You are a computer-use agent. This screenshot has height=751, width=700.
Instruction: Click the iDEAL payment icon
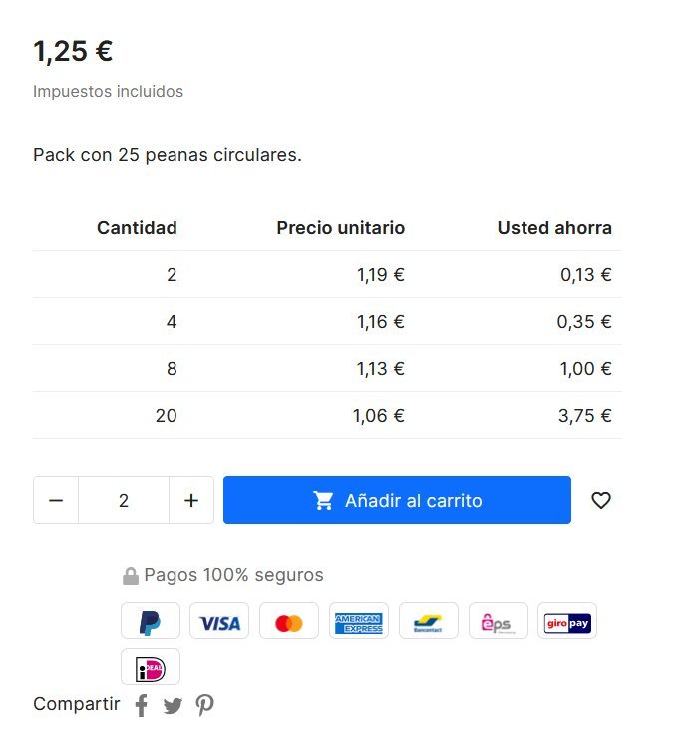(x=151, y=667)
